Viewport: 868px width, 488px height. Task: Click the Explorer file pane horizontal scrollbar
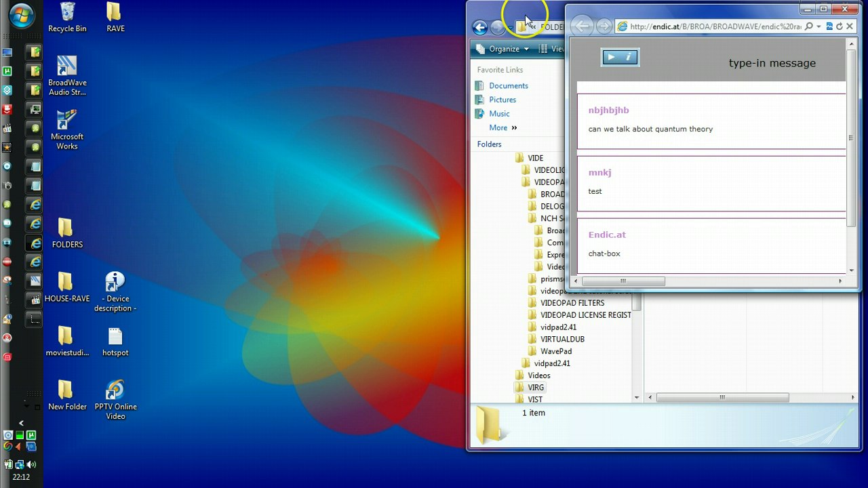tap(722, 398)
